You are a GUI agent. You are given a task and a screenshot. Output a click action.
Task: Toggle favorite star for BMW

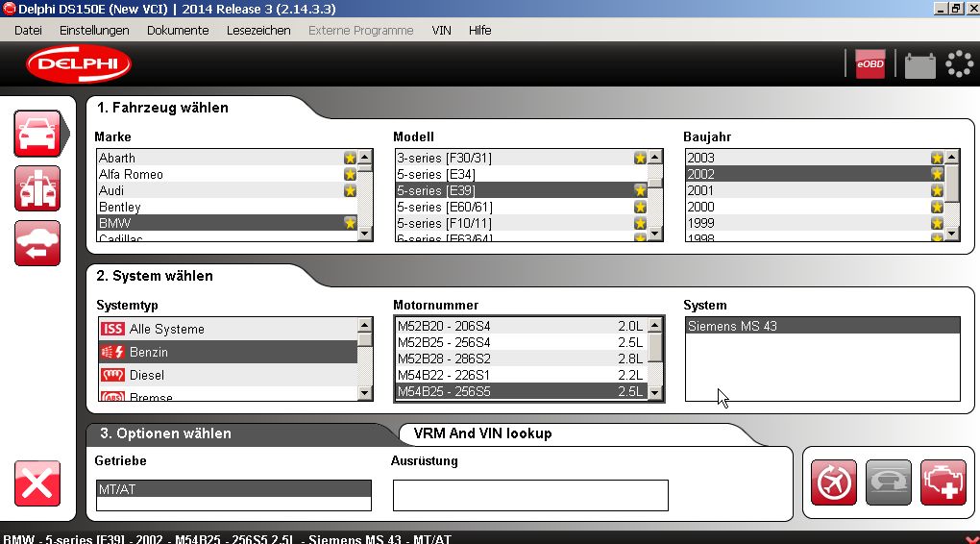pos(350,223)
